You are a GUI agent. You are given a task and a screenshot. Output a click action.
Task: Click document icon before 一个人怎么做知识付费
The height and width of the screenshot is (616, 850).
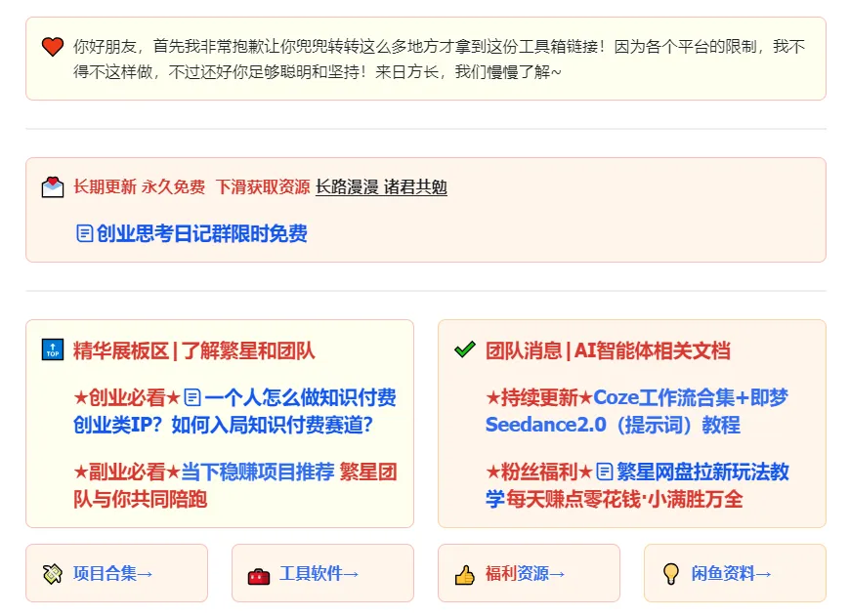192,397
